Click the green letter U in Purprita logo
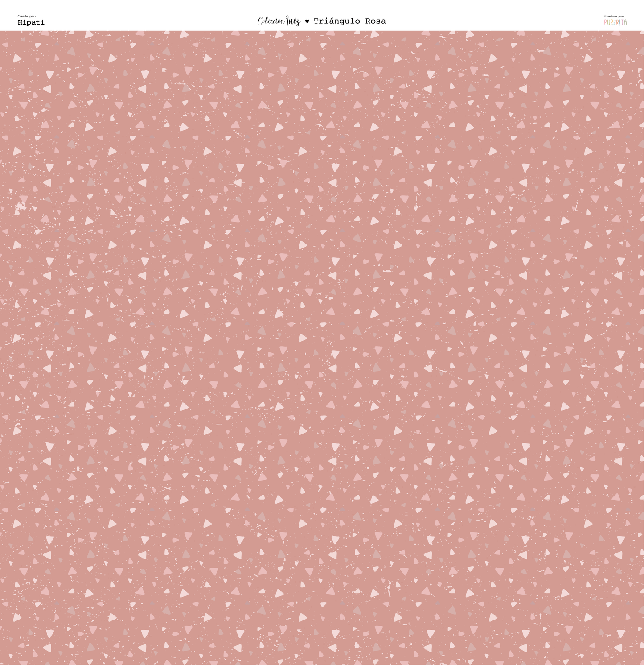This screenshot has height=665, width=644. pyautogui.click(x=609, y=22)
